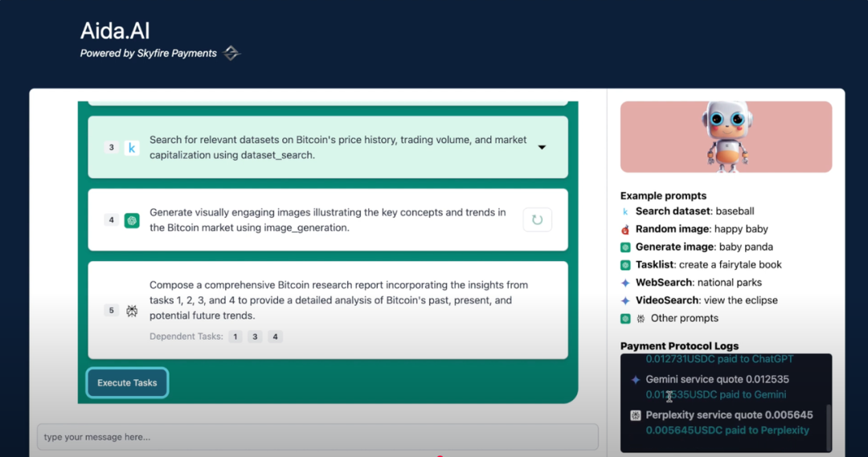Click the Execute Tasks button
868x457 pixels.
pos(127,383)
